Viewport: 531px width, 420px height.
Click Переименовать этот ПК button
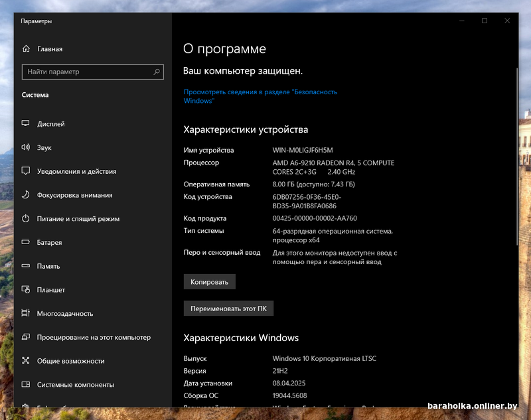click(x=228, y=309)
